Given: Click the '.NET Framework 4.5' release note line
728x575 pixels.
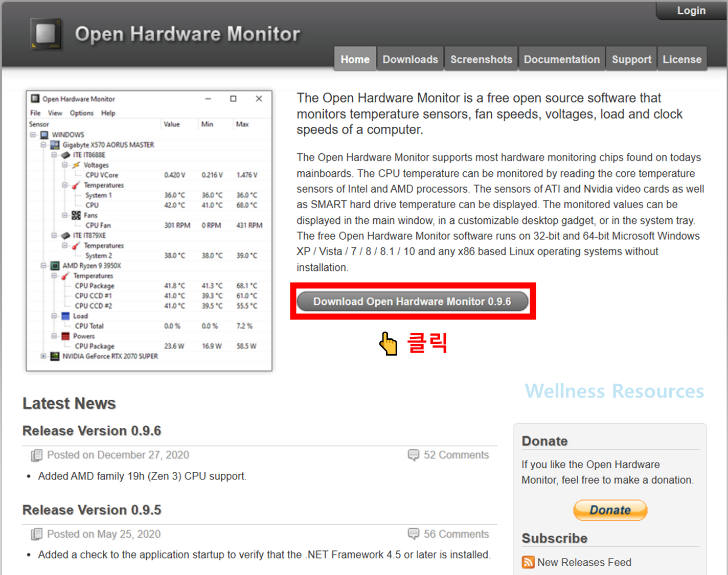Looking at the screenshot, I should coord(264,555).
